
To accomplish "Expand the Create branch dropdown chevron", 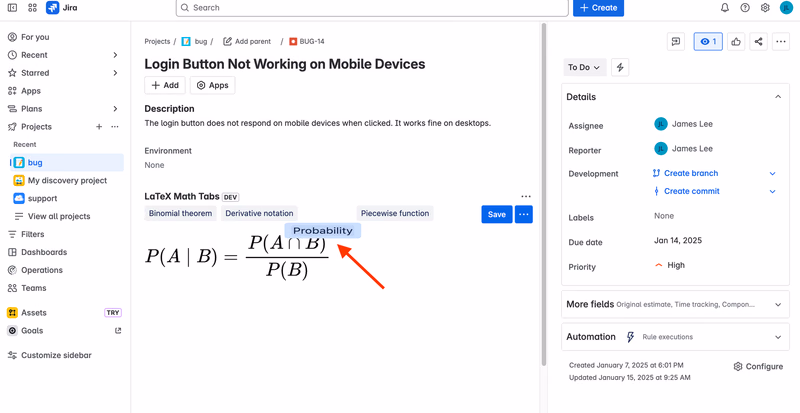I will (x=772, y=174).
